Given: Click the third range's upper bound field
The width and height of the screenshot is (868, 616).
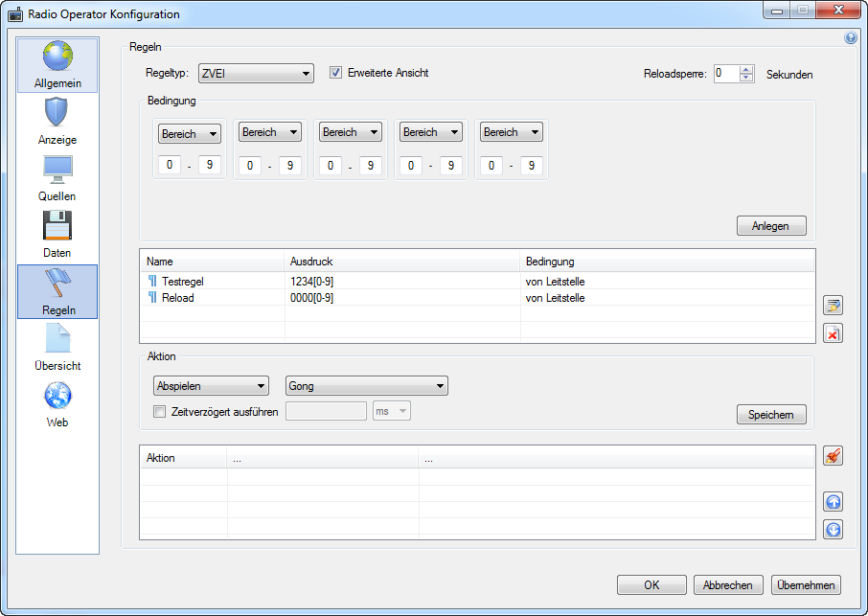Looking at the screenshot, I should click(371, 166).
